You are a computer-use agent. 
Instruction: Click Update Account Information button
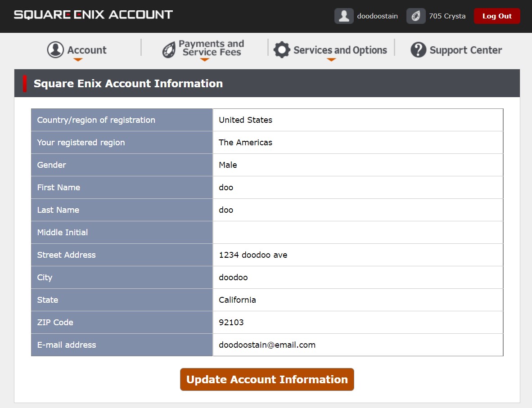(267, 379)
